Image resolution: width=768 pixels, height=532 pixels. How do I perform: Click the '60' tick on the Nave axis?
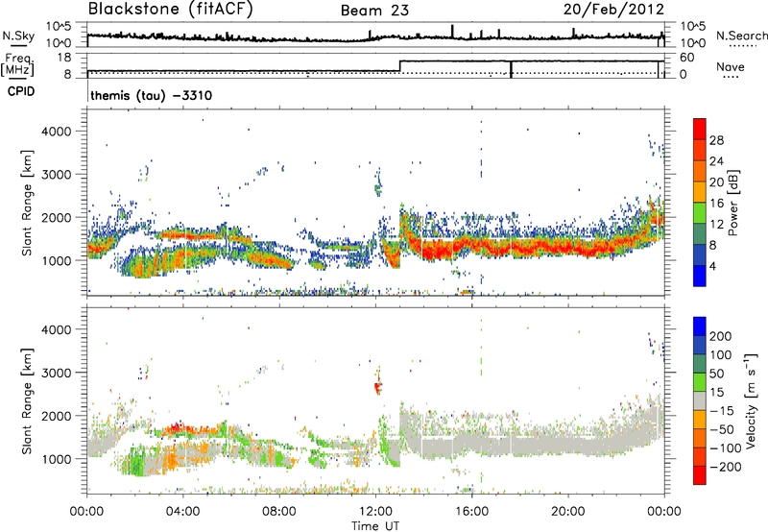(x=686, y=58)
